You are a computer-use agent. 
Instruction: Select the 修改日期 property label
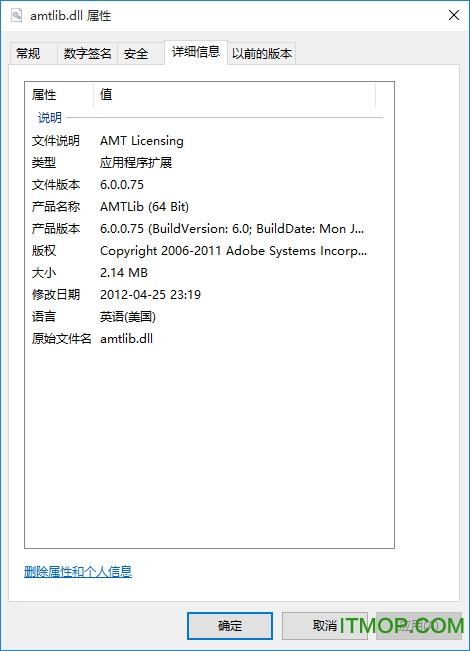[56, 295]
